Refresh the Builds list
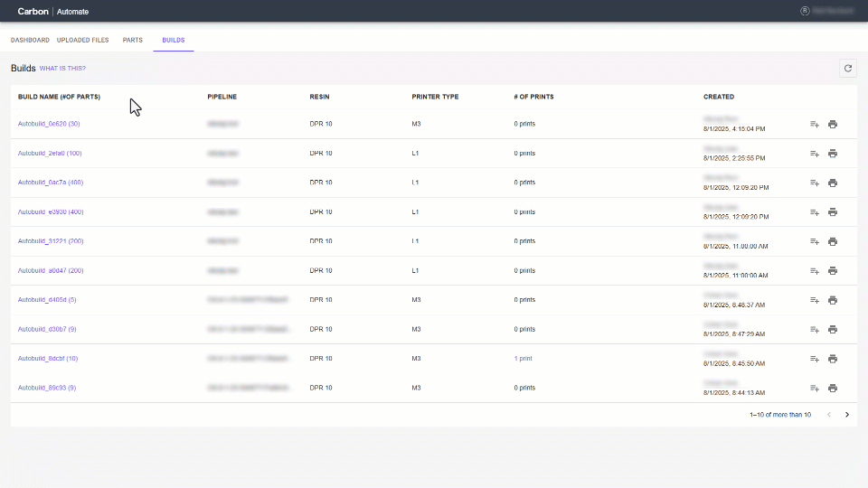The height and width of the screenshot is (488, 868). coord(847,69)
